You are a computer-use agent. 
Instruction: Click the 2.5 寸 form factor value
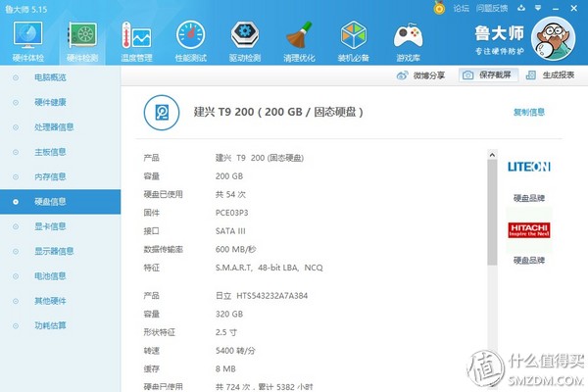tap(226, 332)
